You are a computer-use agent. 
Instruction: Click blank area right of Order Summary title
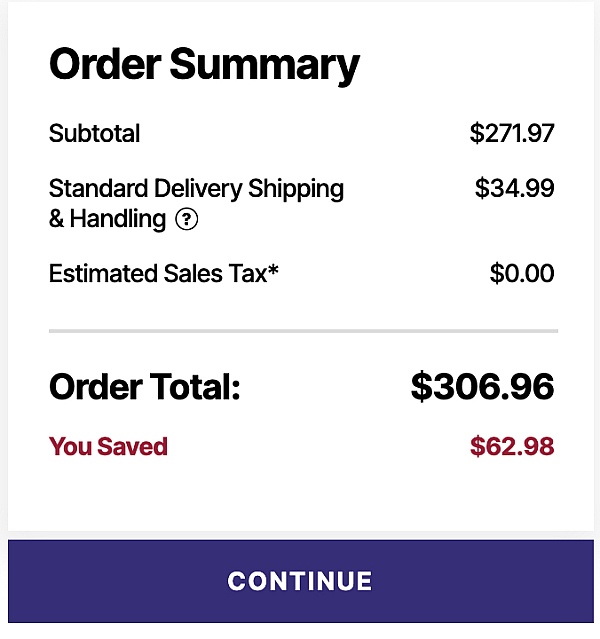click(x=470, y=65)
